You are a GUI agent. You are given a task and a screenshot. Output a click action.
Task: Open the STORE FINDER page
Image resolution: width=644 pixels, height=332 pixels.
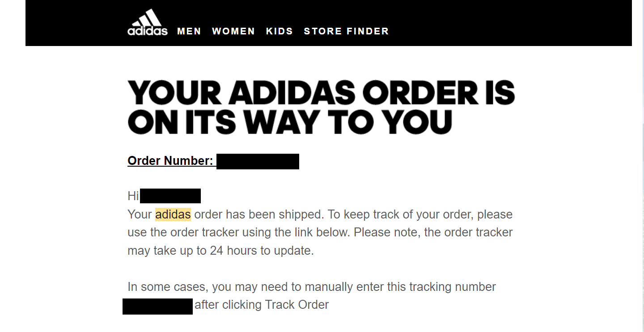(346, 31)
